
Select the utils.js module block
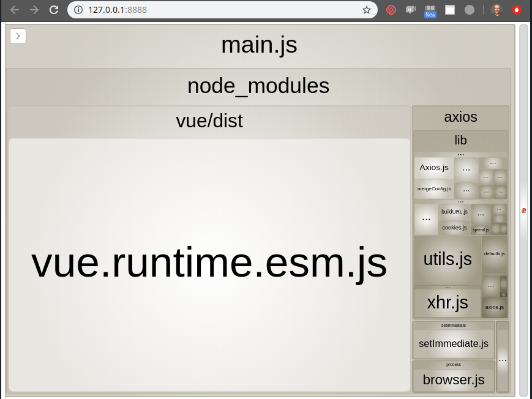point(448,259)
